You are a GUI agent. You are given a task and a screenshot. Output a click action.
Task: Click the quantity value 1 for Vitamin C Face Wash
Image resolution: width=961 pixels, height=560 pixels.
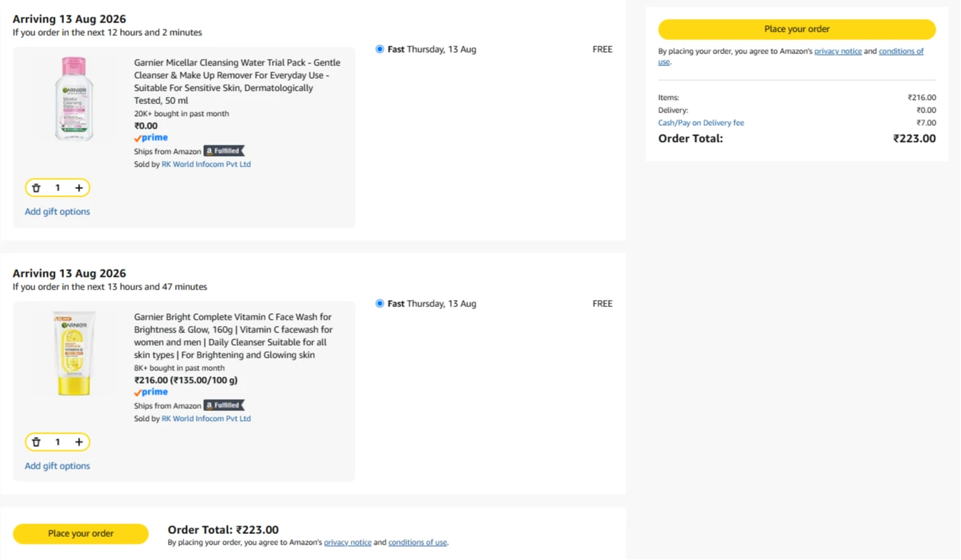pyautogui.click(x=58, y=443)
